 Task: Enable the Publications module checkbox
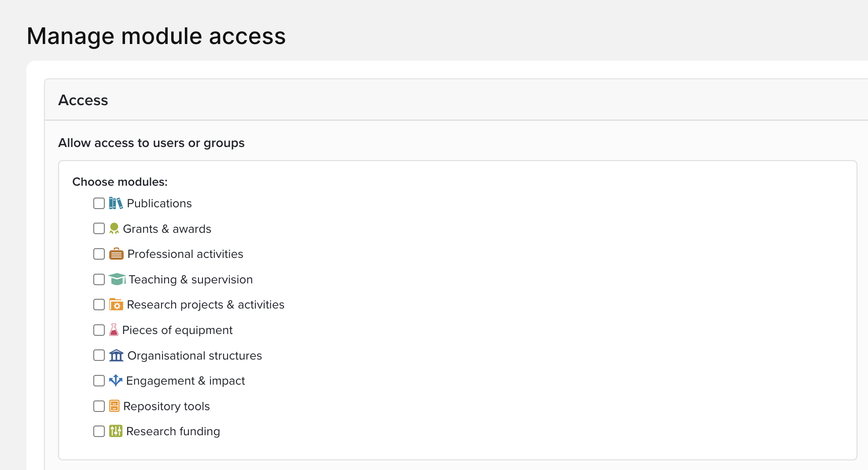click(99, 203)
